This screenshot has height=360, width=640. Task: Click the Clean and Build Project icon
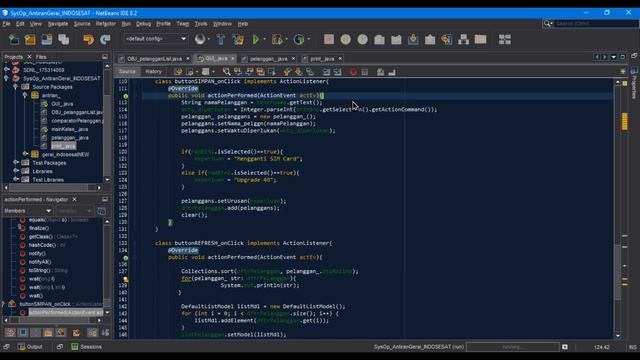click(x=238, y=39)
